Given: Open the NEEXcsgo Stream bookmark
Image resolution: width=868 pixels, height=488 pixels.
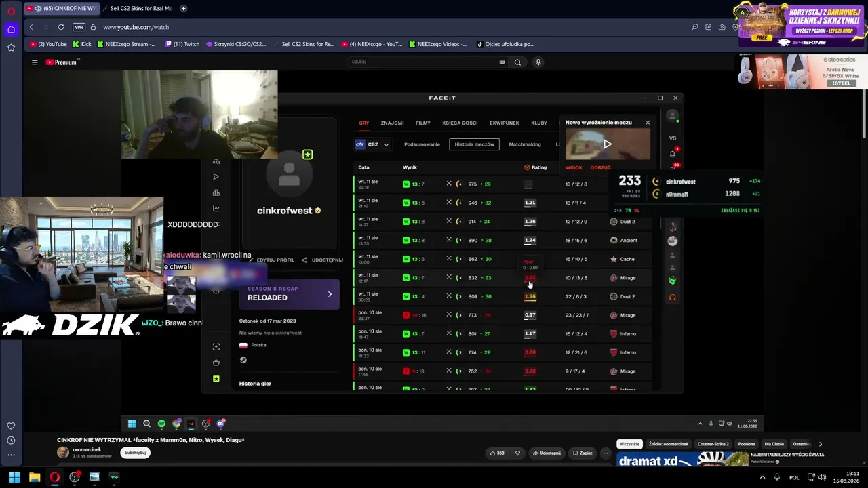Looking at the screenshot, I should click(x=126, y=44).
